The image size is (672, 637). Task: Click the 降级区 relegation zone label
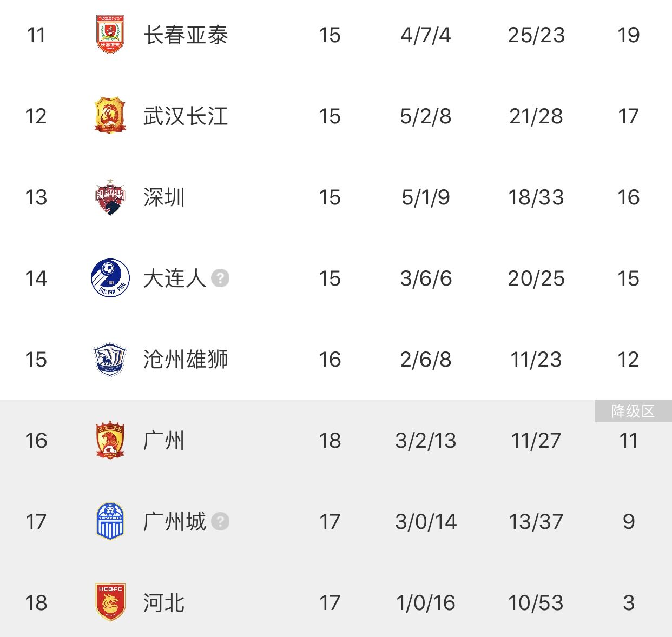click(633, 411)
